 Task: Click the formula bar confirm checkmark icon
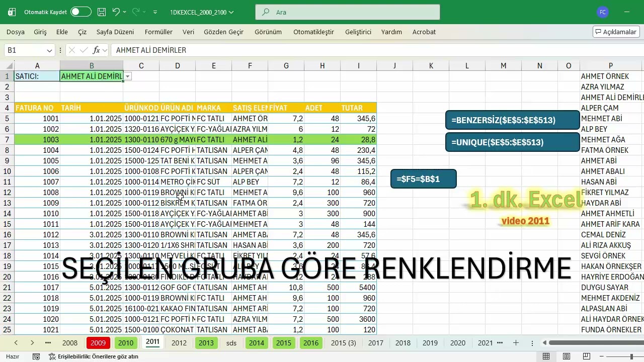[84, 50]
